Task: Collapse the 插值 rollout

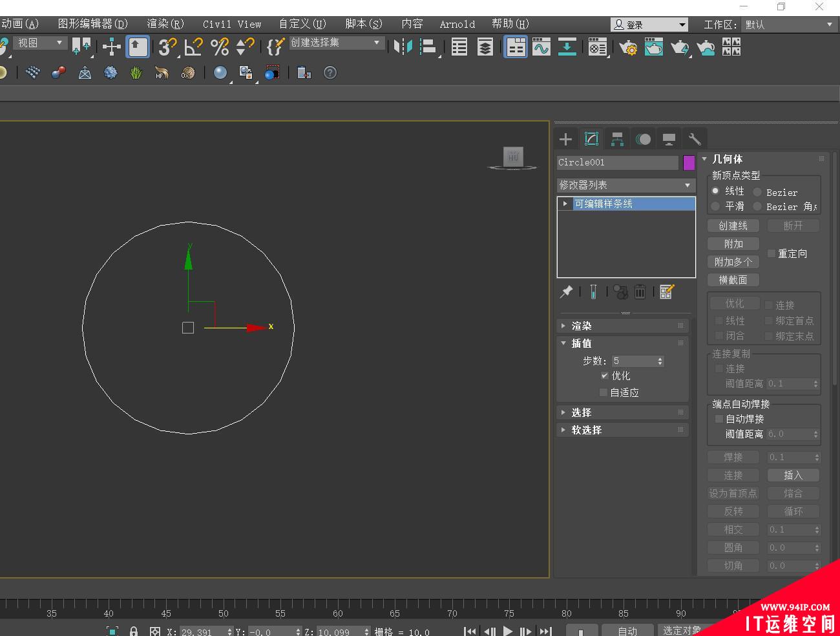Action: (623, 343)
